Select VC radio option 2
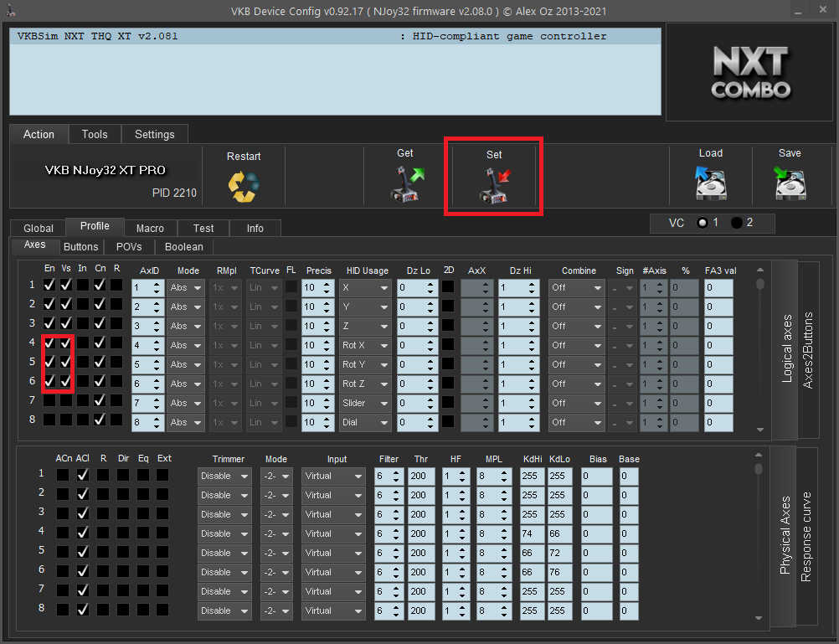The image size is (839, 644). coord(737,223)
